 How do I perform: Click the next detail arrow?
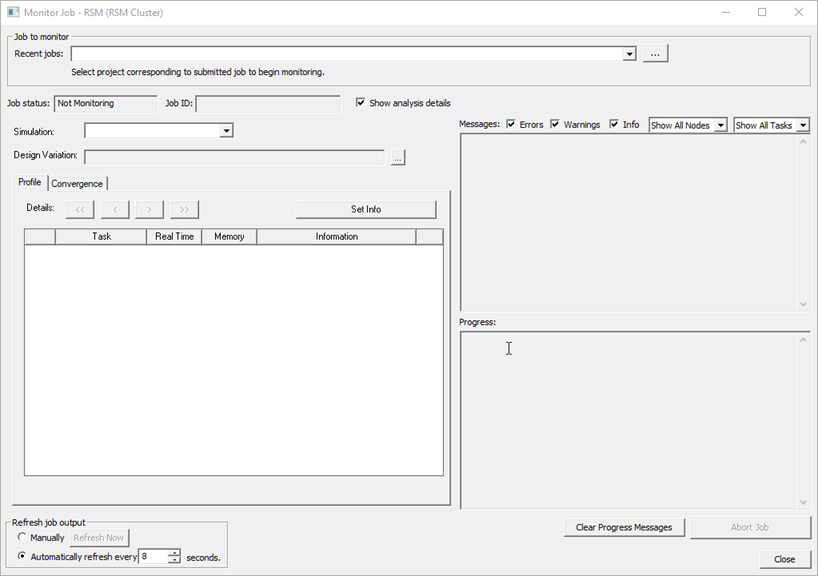pyautogui.click(x=149, y=209)
